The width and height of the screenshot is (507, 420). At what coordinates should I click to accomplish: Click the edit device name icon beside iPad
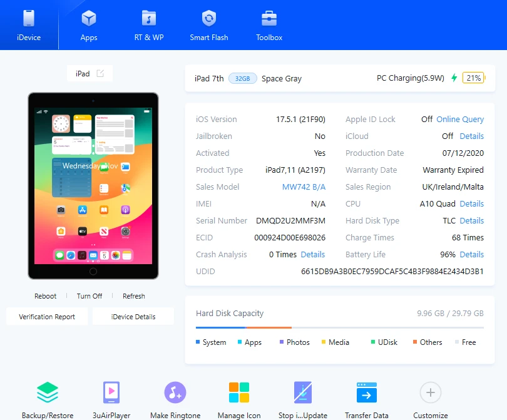coord(100,73)
